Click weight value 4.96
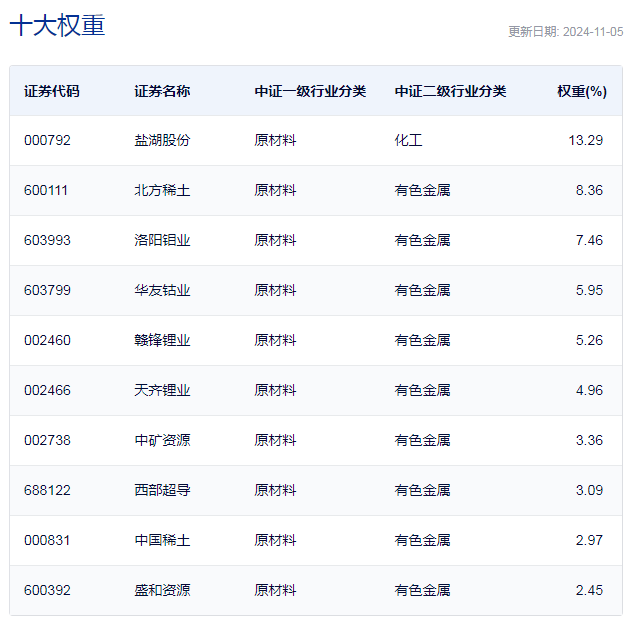This screenshot has height=624, width=630. [589, 390]
